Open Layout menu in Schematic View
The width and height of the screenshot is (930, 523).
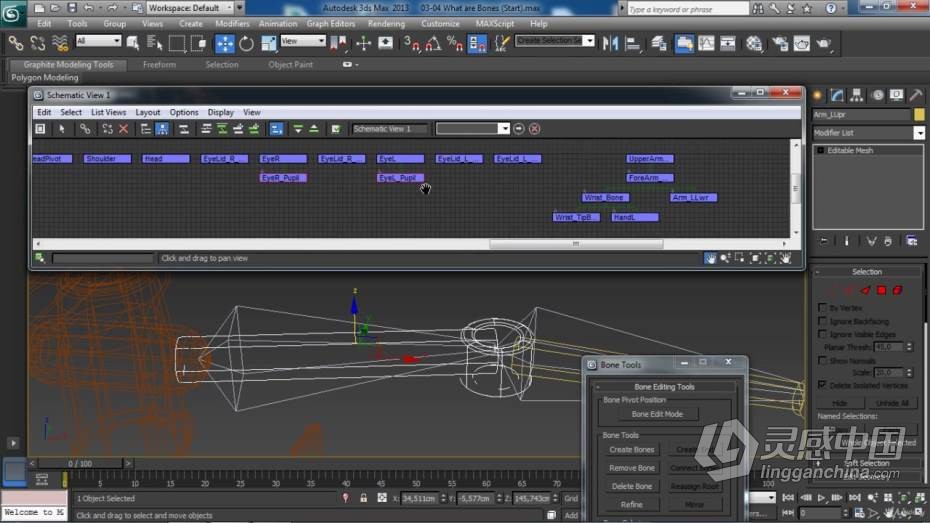[148, 112]
